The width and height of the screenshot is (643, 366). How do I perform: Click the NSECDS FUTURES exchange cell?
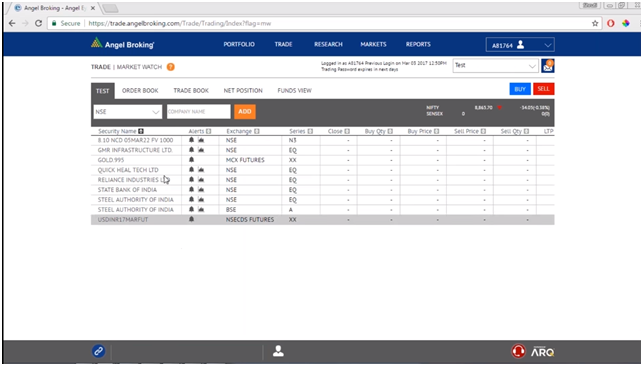tap(250, 220)
